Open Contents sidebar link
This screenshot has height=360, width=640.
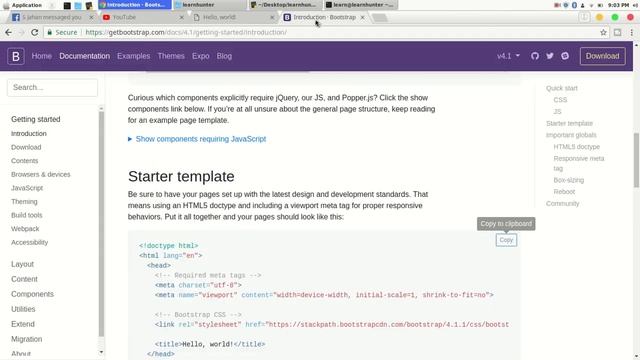24,161
